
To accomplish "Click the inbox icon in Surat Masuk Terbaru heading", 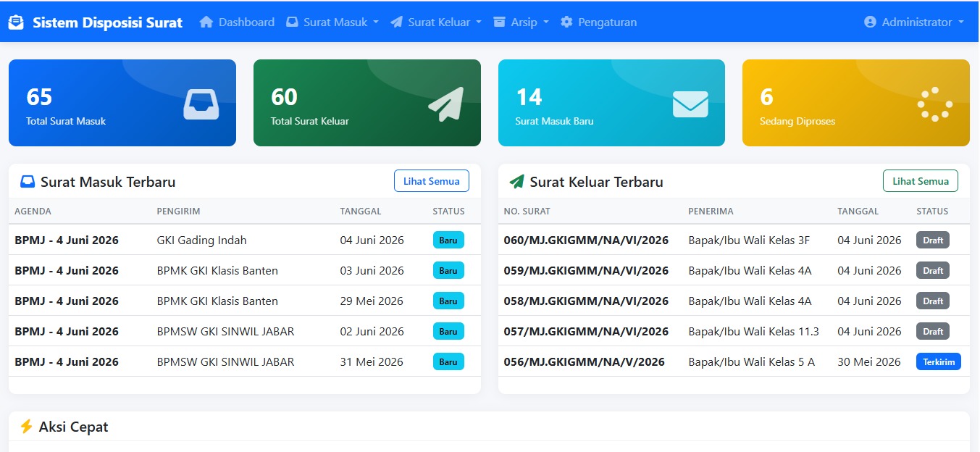I will 28,182.
